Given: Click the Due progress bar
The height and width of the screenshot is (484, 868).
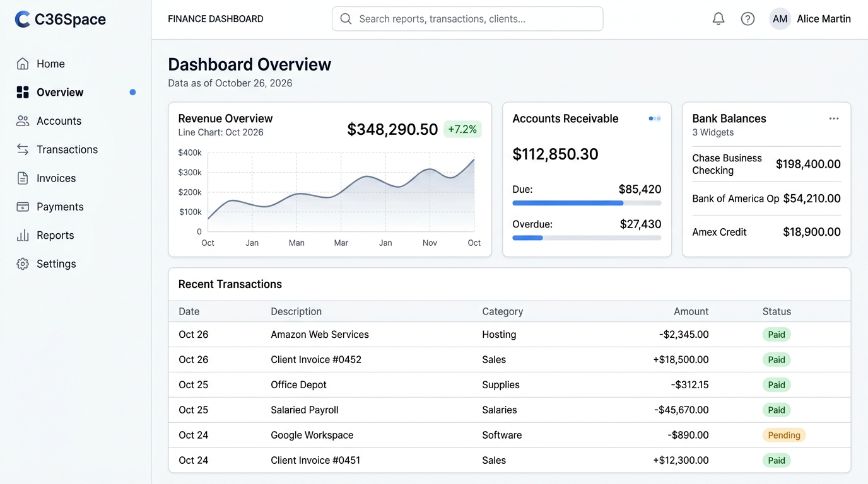Looking at the screenshot, I should click(x=587, y=203).
